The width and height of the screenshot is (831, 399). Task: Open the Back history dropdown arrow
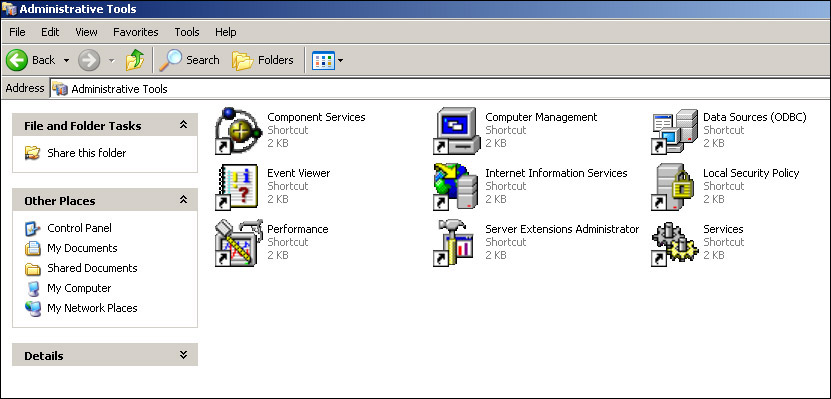(x=66, y=60)
